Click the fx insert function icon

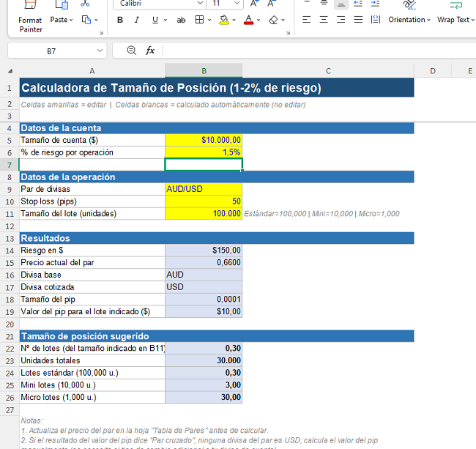(x=150, y=51)
